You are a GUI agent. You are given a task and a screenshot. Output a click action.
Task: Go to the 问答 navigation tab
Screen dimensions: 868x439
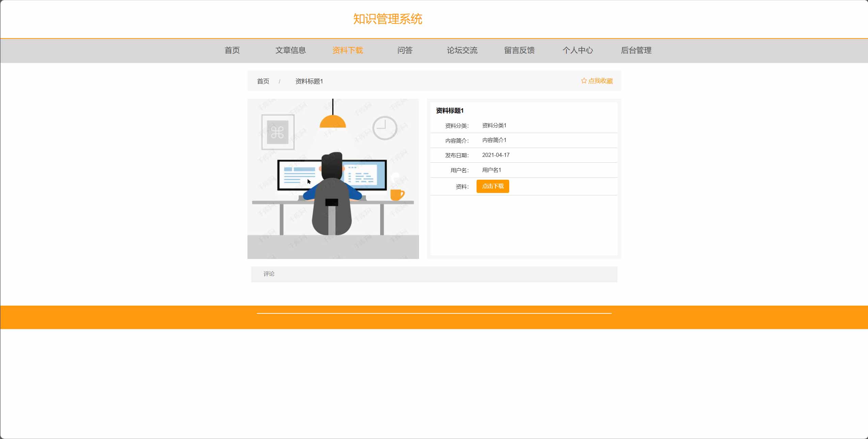tap(405, 50)
